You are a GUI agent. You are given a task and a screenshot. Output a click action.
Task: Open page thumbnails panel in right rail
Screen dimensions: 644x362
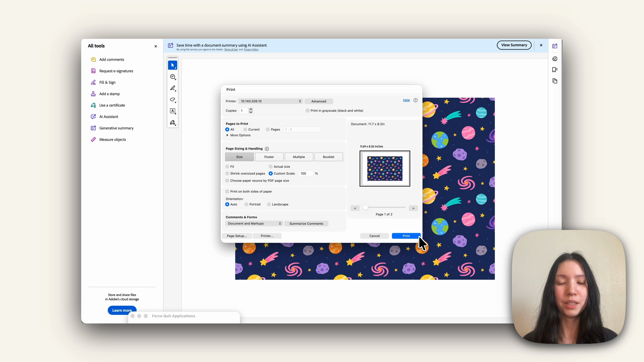(555, 81)
